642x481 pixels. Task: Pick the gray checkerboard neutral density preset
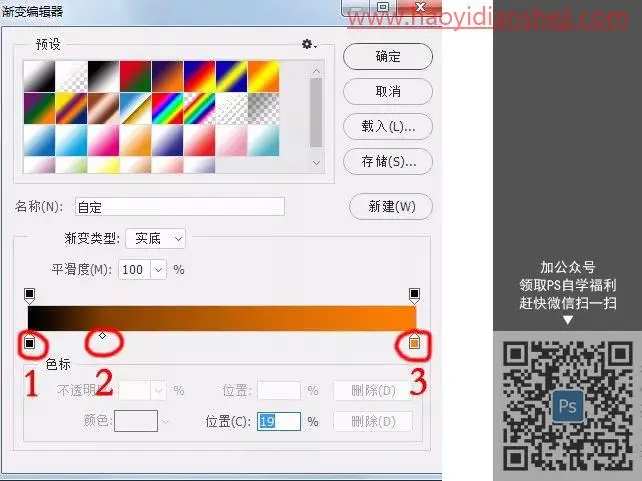[264, 108]
